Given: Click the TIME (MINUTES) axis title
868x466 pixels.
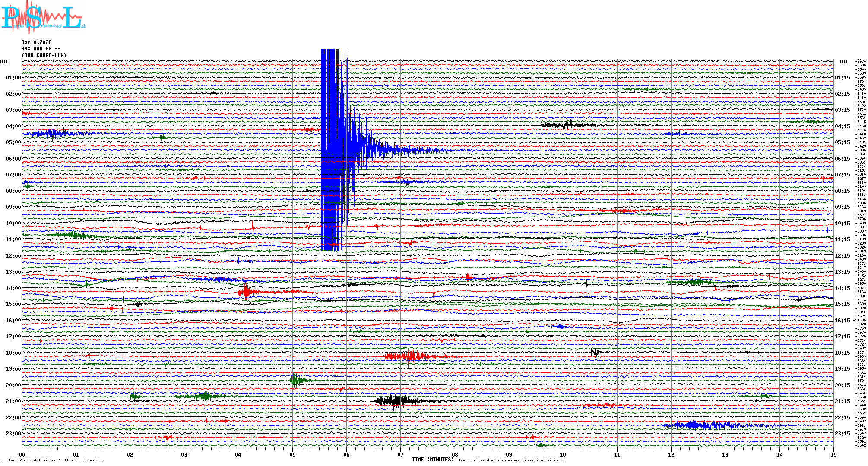Looking at the screenshot, I should [x=433, y=460].
